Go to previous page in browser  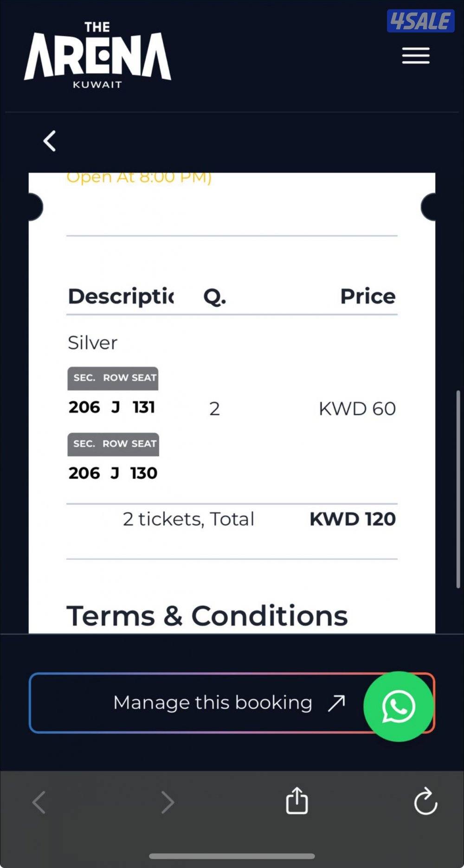[39, 802]
